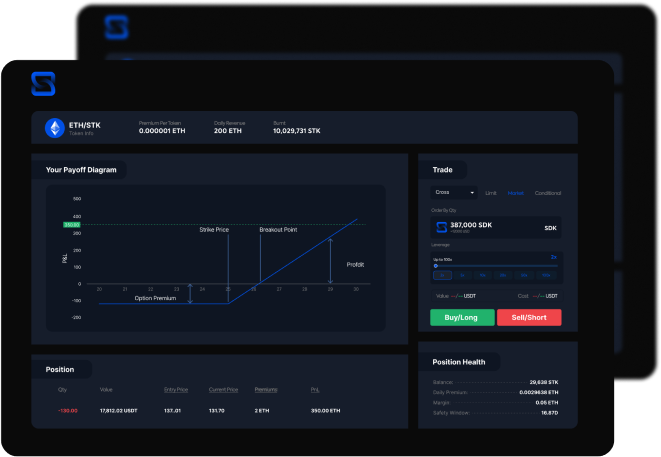Click the Option Premium arrow on diagram
This screenshot has width=661, height=457.
point(189,293)
